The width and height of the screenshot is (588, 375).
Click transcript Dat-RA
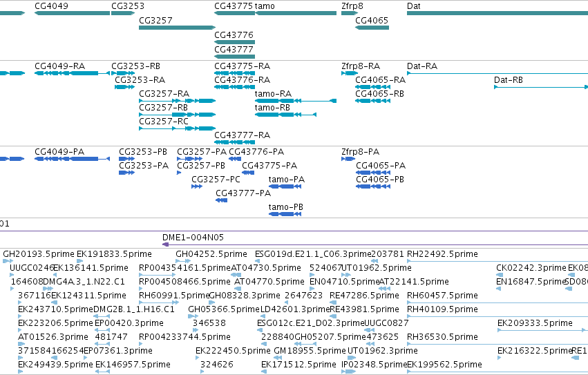[x=497, y=73]
